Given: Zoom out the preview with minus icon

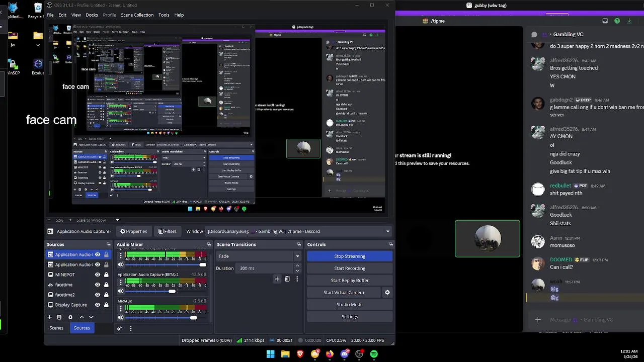Looking at the screenshot, I should 48,220.
